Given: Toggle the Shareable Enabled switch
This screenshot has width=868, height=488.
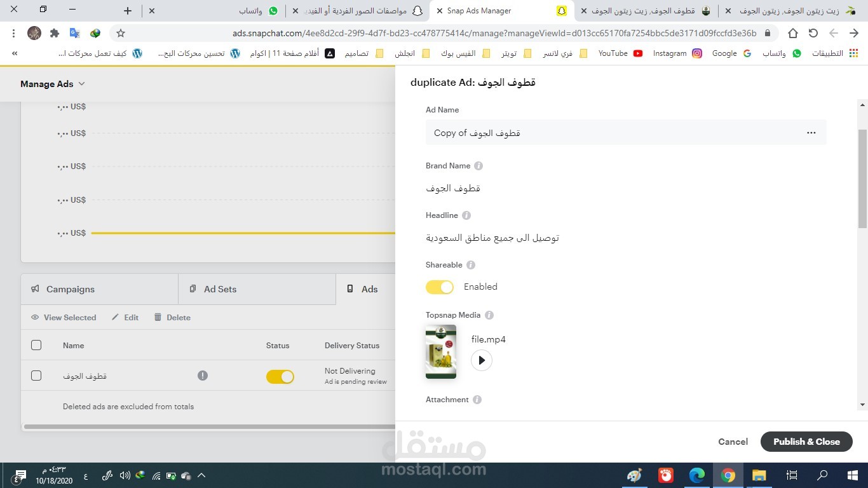Looking at the screenshot, I should 440,287.
